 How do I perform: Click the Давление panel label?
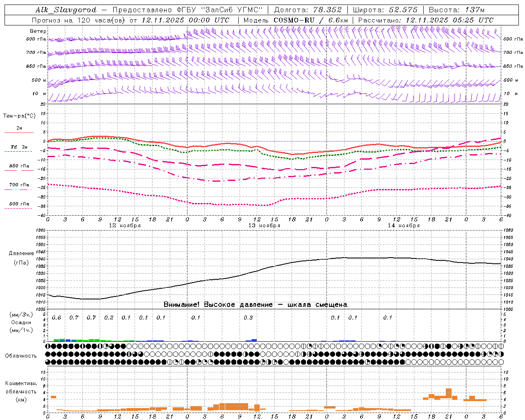tap(21, 253)
